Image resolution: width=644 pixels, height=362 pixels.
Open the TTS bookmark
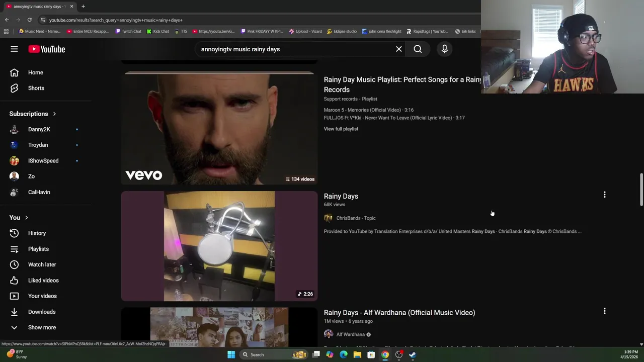point(181,31)
